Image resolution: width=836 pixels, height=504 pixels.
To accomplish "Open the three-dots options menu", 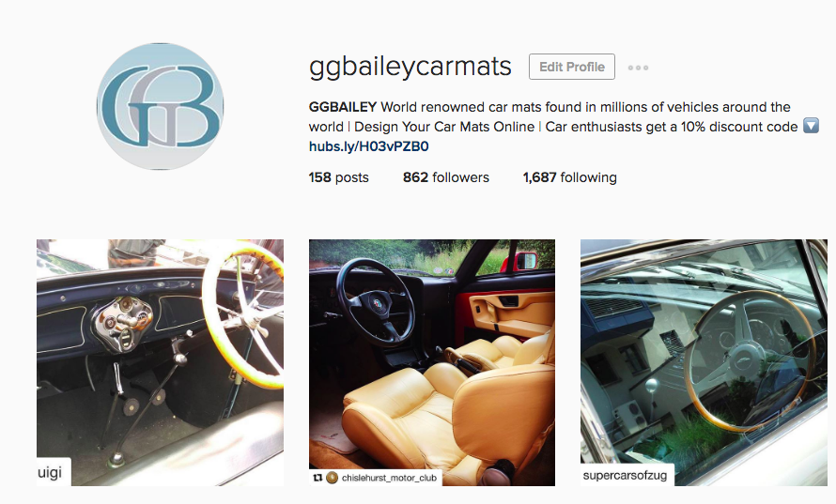I will (x=638, y=68).
